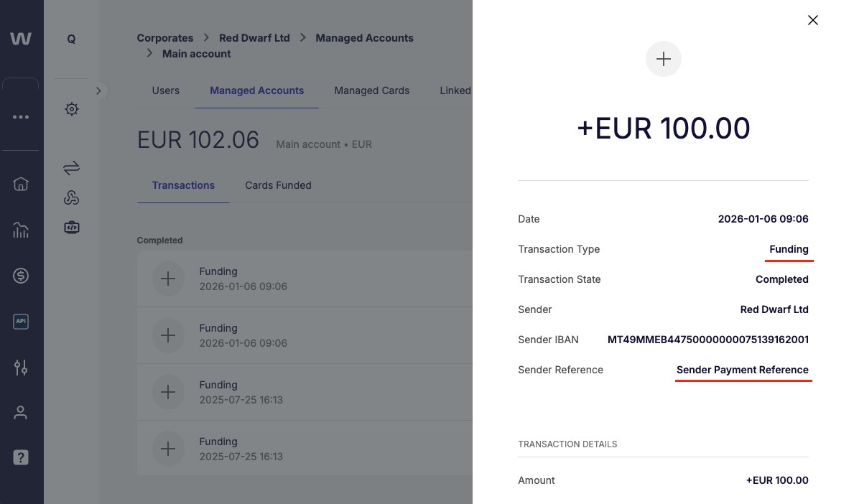The width and height of the screenshot is (854, 504).
Task: Click the dollar coin icon in the sidebar
Action: point(21,275)
